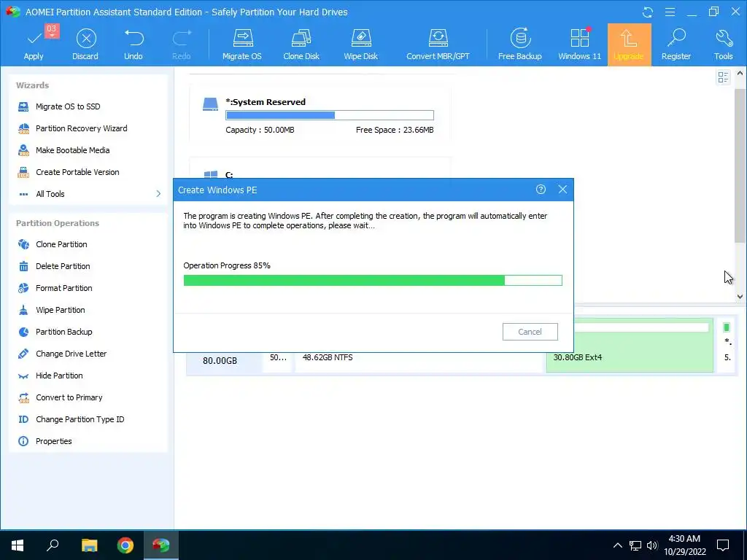Open File Explorer from taskbar
The height and width of the screenshot is (560, 747).
click(x=89, y=545)
